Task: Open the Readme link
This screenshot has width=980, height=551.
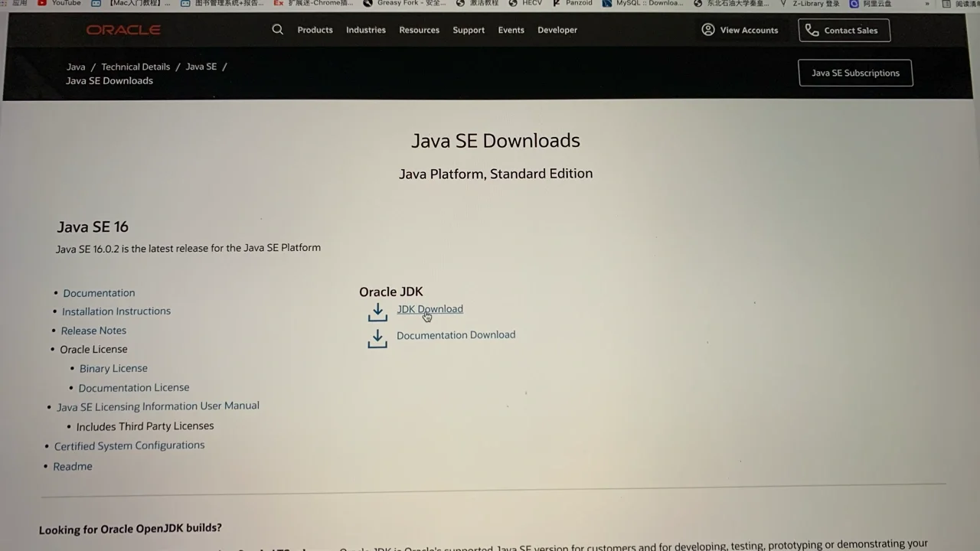Action: point(73,466)
